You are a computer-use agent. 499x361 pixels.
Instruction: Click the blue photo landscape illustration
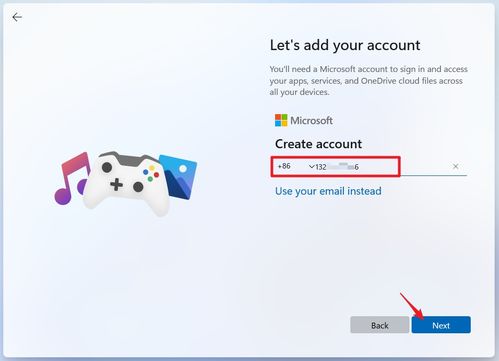click(x=178, y=177)
